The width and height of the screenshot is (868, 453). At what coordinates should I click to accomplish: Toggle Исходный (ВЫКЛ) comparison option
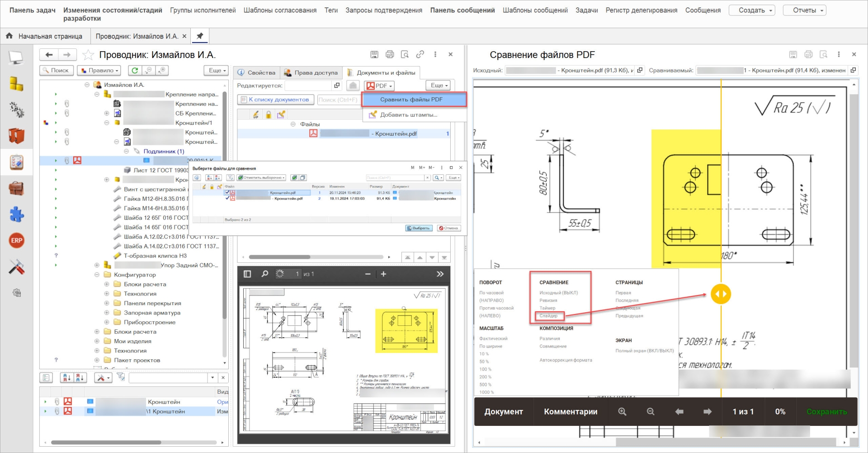tap(558, 293)
